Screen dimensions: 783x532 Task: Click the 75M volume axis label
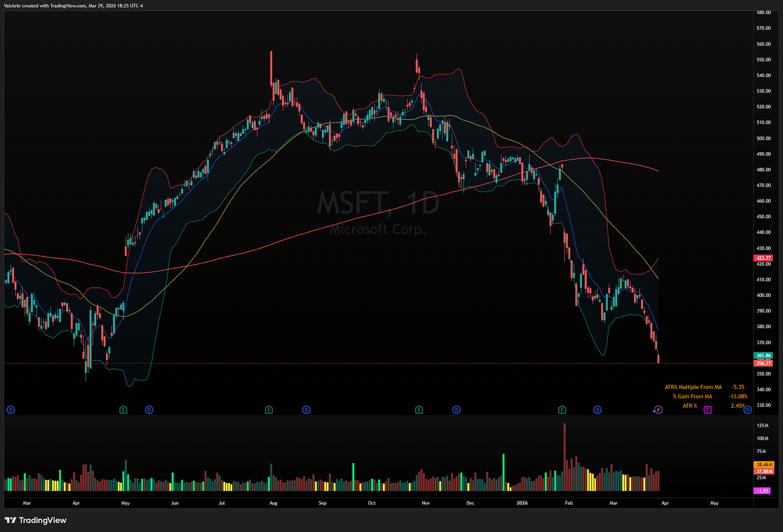point(761,451)
